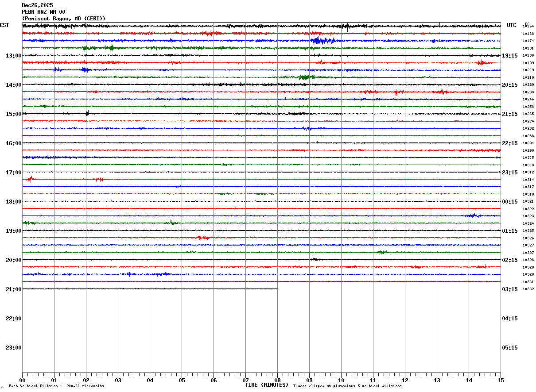
Task: Click the "19:15" UTC time label
Action: [510, 56]
